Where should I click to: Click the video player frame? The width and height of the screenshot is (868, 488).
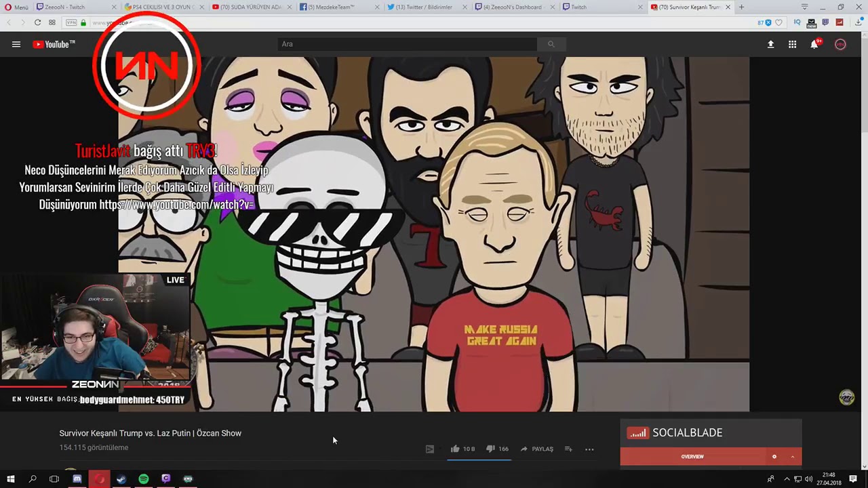[x=434, y=235]
